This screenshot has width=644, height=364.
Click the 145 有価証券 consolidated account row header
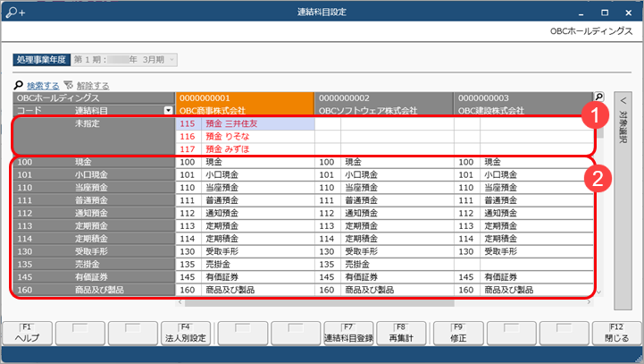coord(94,277)
